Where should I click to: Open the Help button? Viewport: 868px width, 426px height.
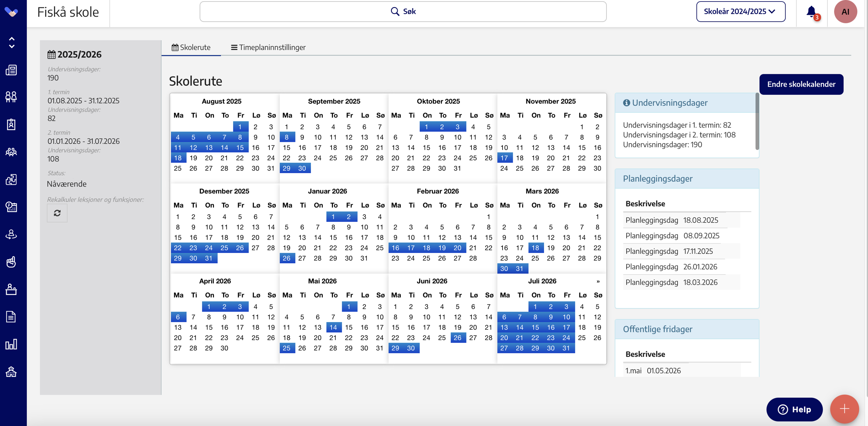[x=795, y=409]
